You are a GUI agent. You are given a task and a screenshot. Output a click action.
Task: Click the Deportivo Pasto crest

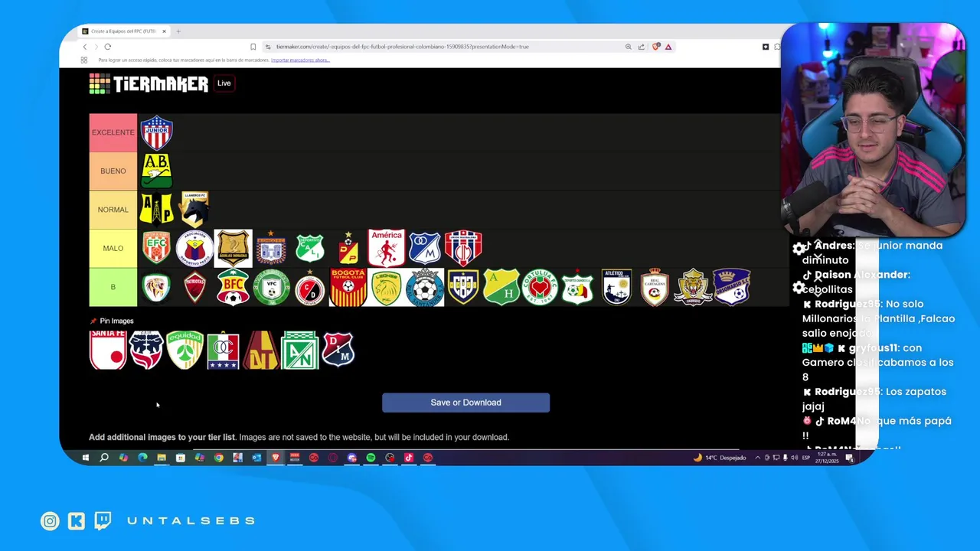pyautogui.click(x=194, y=248)
